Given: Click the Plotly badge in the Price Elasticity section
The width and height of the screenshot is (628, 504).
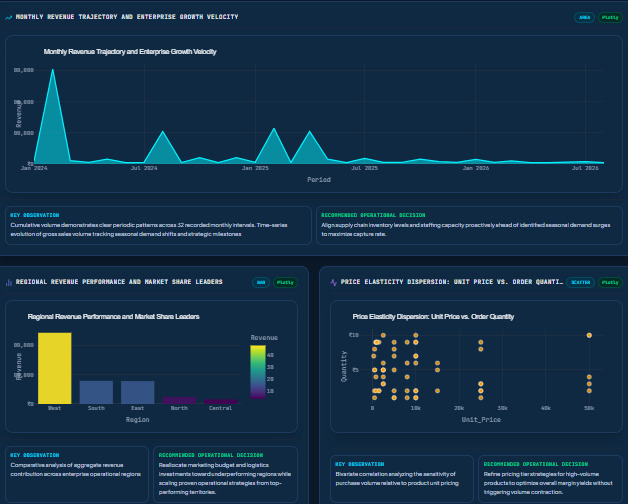Looking at the screenshot, I should point(610,282).
